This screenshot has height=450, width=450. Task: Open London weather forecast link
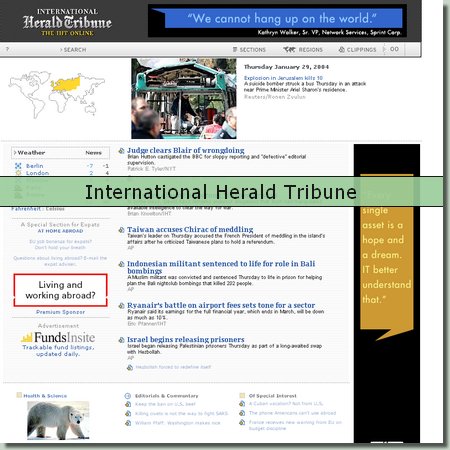pos(37,173)
